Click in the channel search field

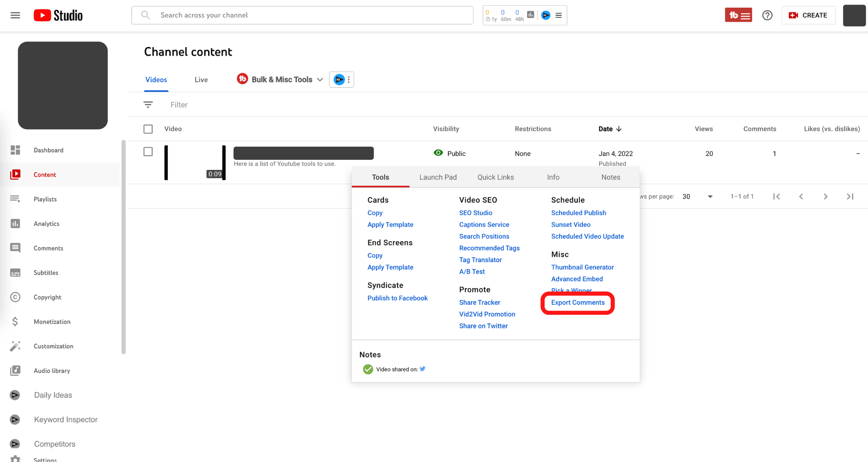[302, 15]
